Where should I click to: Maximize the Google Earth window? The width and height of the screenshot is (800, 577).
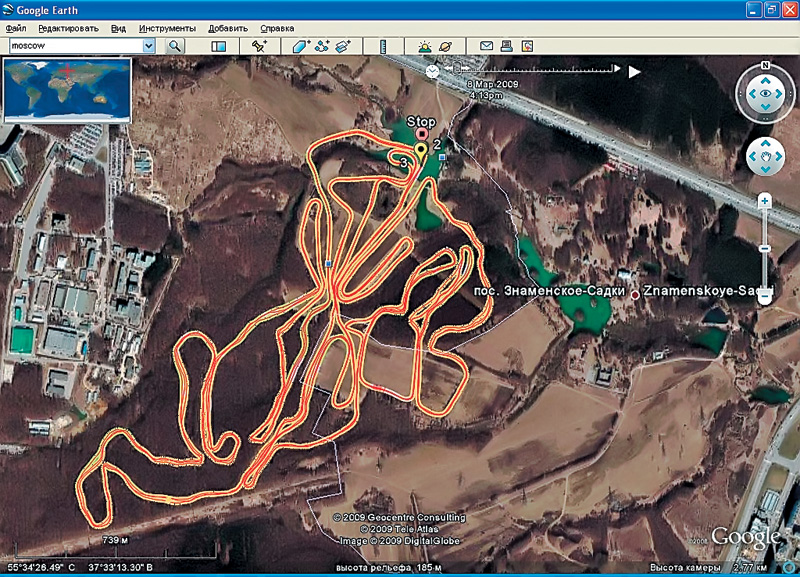coord(771,10)
